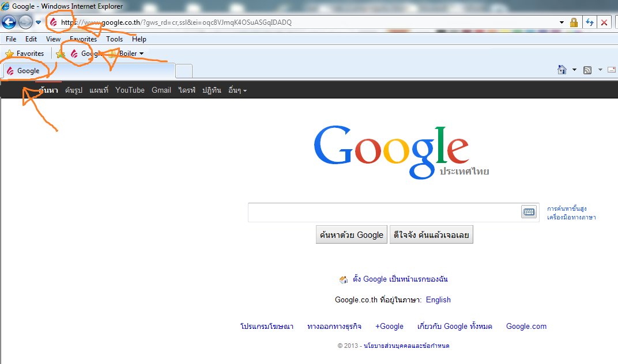
Task: Click the ค้นหา search link in Google bar
Action: point(48,90)
